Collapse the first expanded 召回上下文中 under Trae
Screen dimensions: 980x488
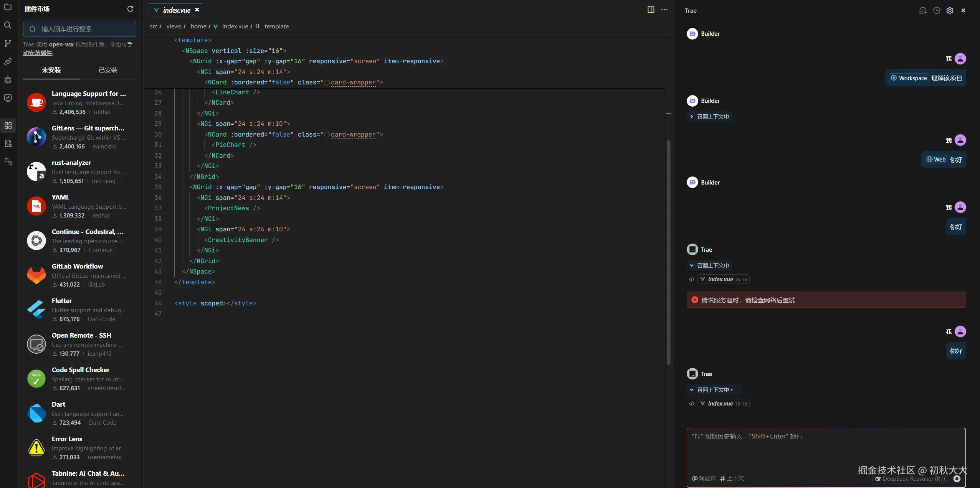709,265
